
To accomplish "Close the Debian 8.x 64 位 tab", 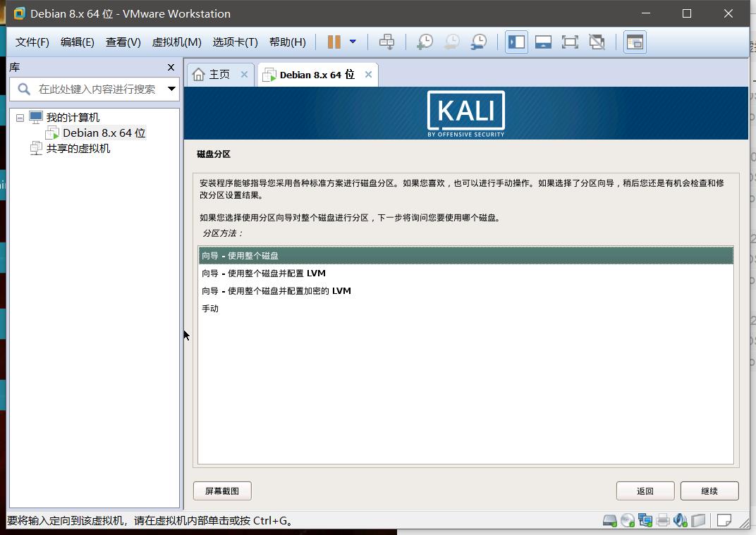I will [x=368, y=75].
